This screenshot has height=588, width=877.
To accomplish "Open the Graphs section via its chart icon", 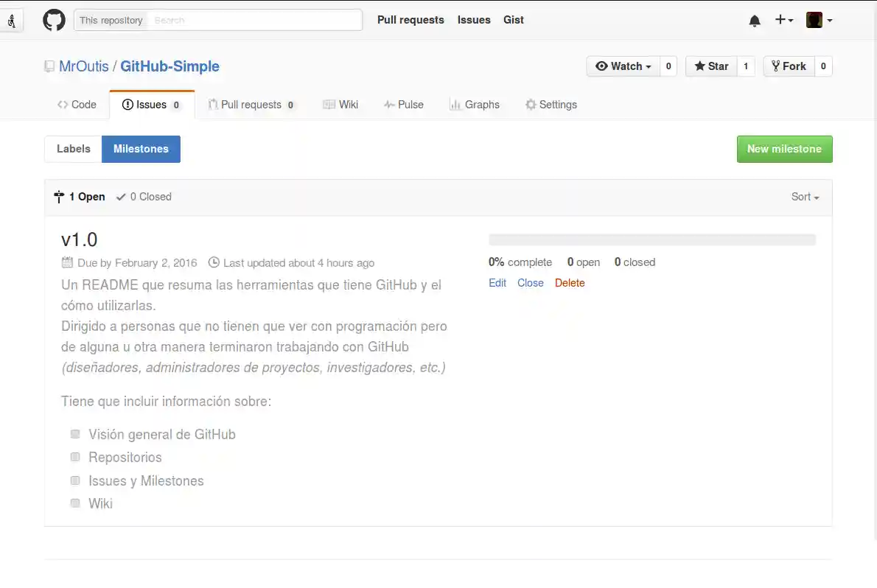I will [455, 104].
